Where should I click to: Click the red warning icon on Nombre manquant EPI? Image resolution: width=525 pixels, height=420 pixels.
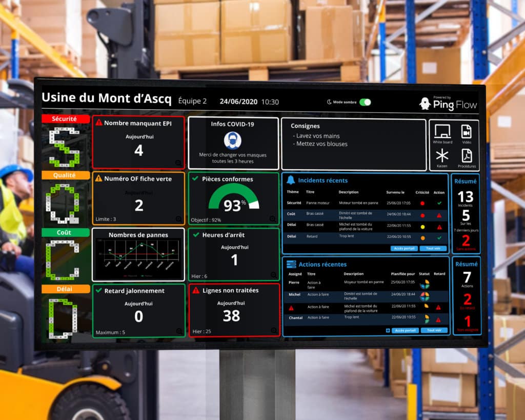point(99,123)
